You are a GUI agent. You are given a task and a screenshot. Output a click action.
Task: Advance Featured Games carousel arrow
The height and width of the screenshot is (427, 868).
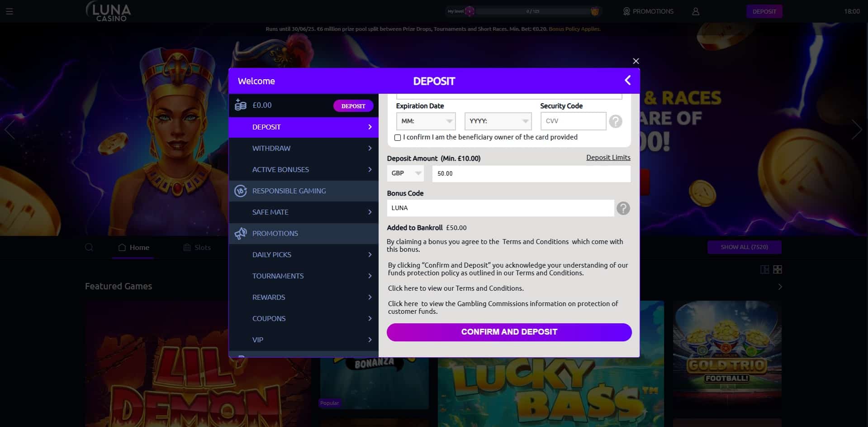(780, 287)
